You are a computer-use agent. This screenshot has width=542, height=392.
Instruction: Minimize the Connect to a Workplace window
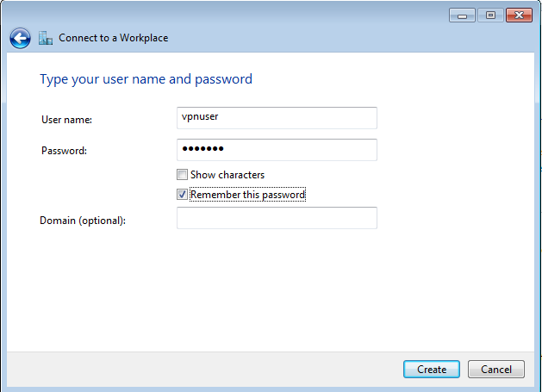462,15
